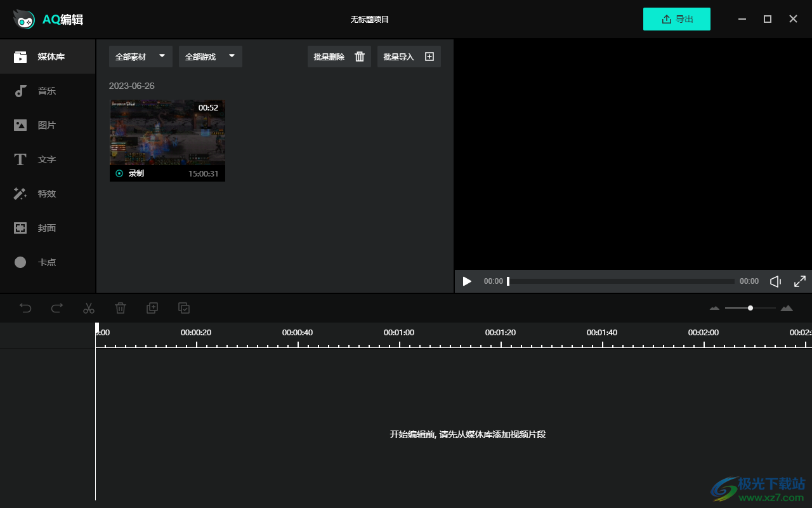Click the 导出 export button
Viewport: 812px width, 508px height.
click(x=676, y=19)
